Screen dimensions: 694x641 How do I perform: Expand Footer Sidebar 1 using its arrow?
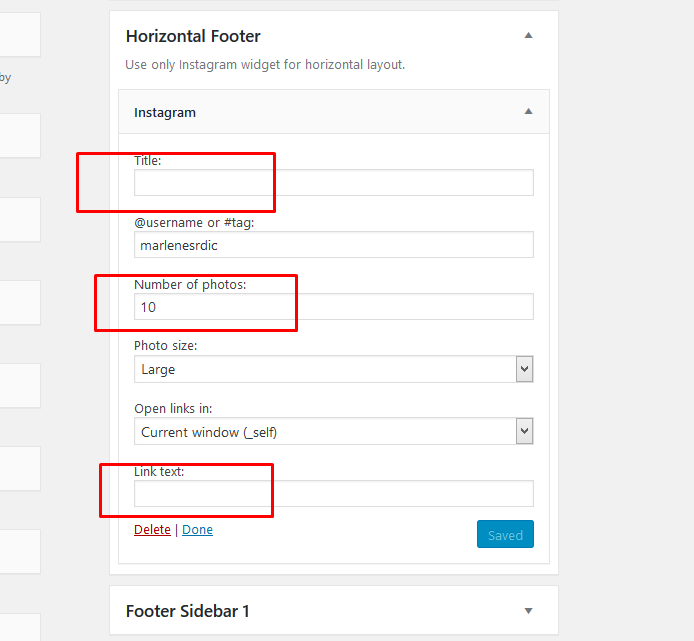point(528,611)
